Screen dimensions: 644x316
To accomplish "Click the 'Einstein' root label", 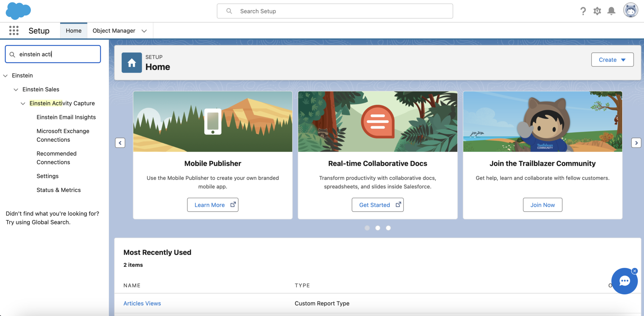I will click(x=22, y=76).
